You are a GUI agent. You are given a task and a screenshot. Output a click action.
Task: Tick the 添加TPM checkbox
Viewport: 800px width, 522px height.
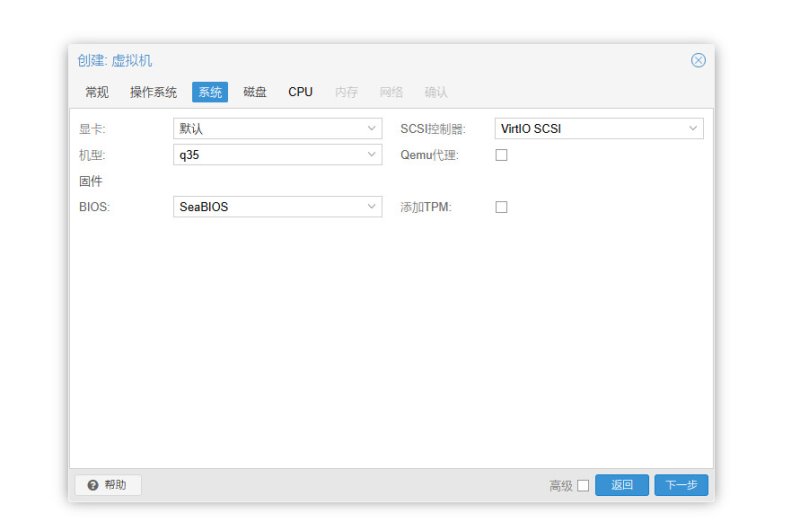(x=501, y=207)
